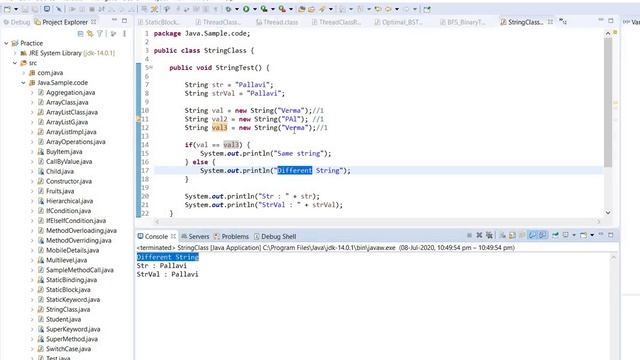Open the Debug Shell tab
Image resolution: width=640 pixels, height=360 pixels.
[275, 236]
